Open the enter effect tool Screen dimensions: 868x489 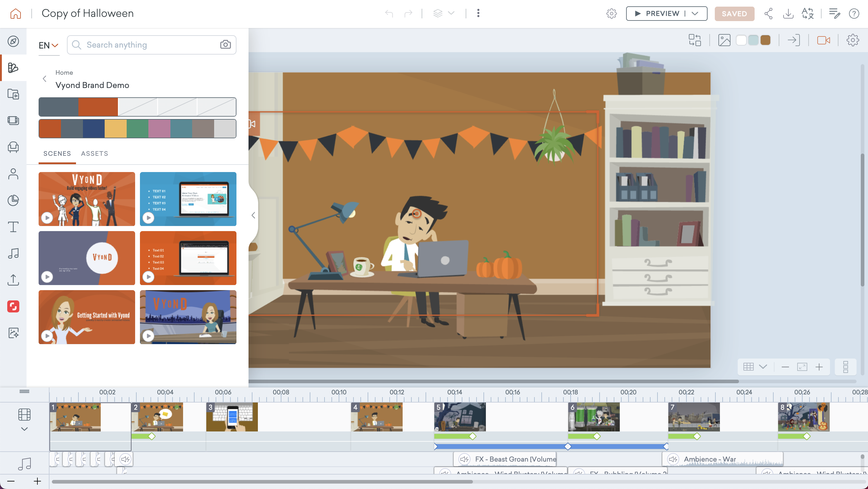[x=794, y=40]
